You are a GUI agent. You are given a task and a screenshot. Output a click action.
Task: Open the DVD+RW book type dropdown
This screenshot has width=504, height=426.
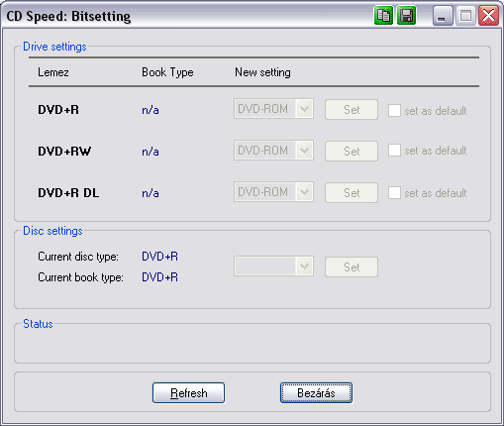tap(273, 151)
